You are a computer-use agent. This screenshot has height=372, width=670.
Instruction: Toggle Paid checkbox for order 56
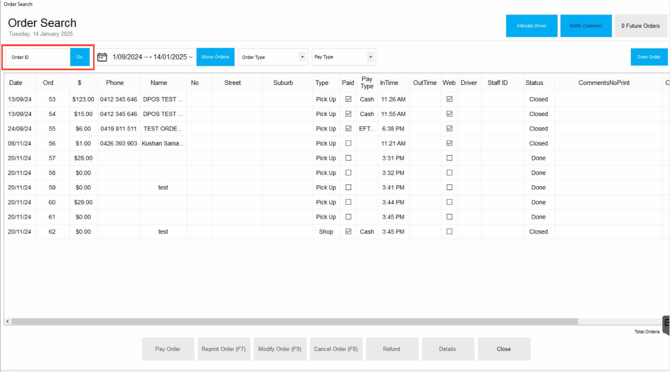coord(348,144)
